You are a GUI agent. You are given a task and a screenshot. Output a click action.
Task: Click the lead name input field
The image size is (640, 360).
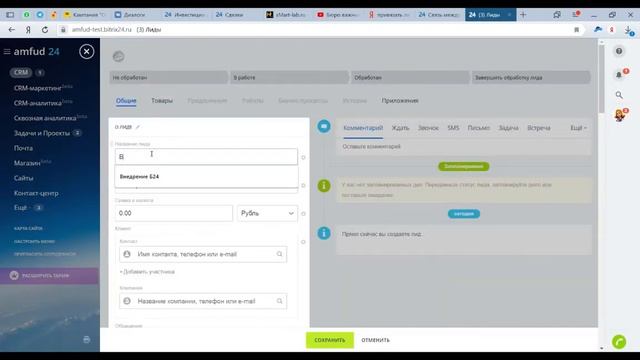[x=206, y=157]
